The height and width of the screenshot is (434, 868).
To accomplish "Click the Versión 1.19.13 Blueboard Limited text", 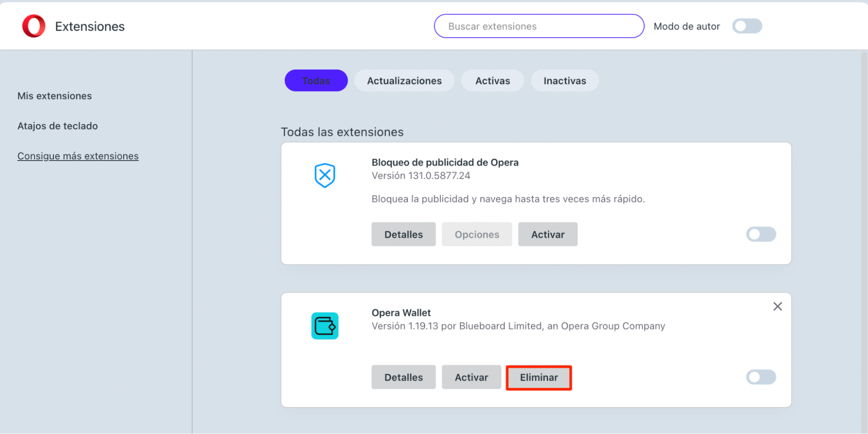I will (518, 326).
